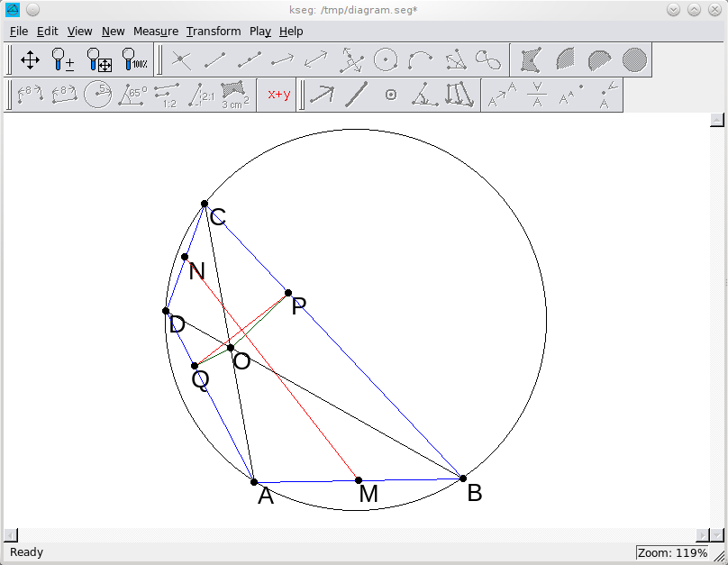
Task: Create polygon fill tool
Action: coord(531,60)
